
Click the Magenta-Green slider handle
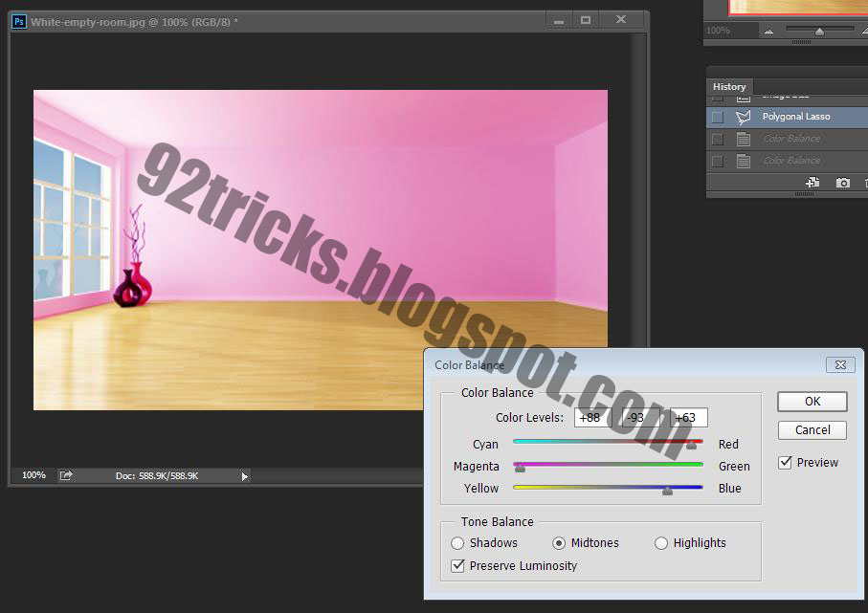[520, 467]
